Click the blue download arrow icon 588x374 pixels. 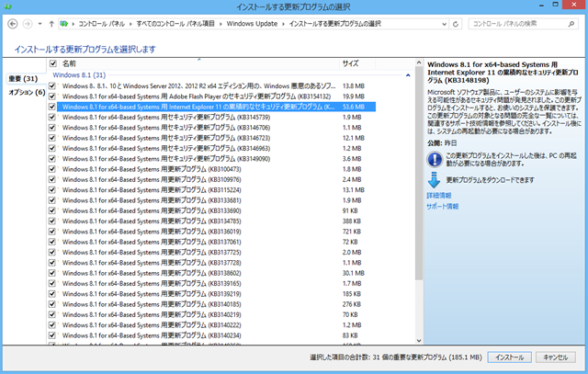tap(434, 180)
